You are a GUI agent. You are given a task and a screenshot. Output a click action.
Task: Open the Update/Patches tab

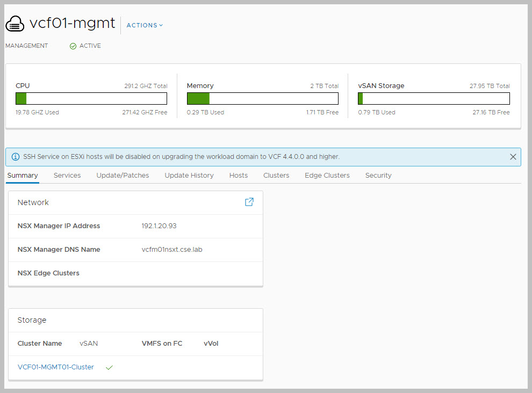(123, 176)
